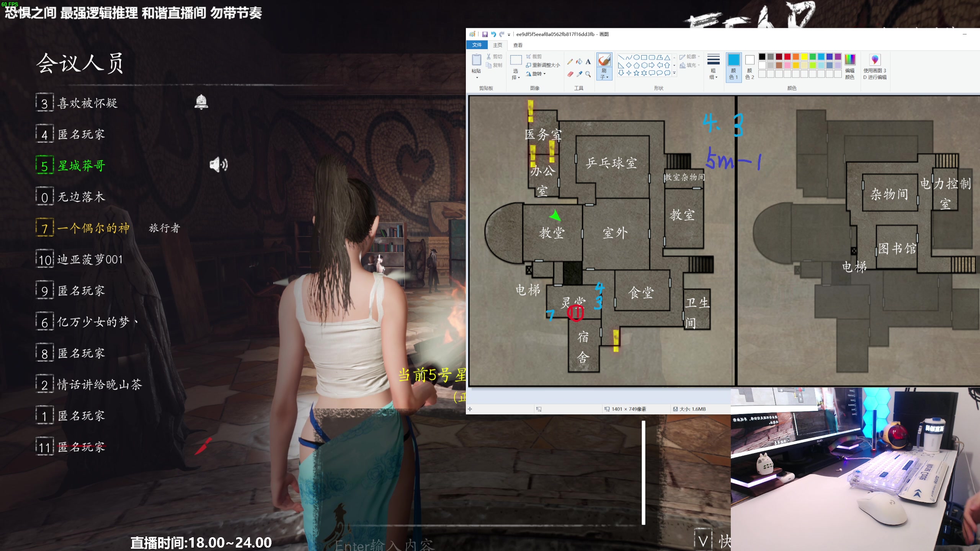
Task: Open the Outline (轮廓) dropdown
Action: coord(690,57)
